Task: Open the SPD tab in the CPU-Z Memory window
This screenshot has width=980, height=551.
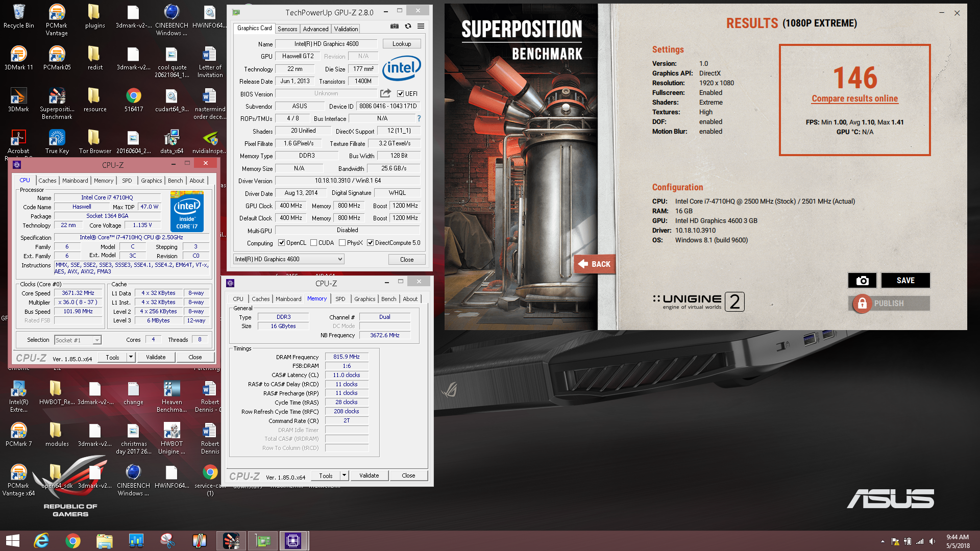Action: [340, 299]
